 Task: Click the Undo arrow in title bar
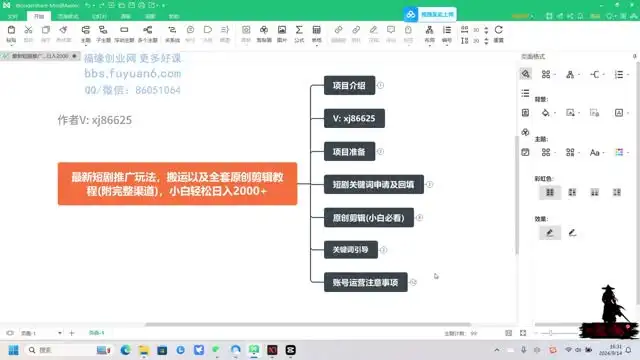[x=88, y=5]
